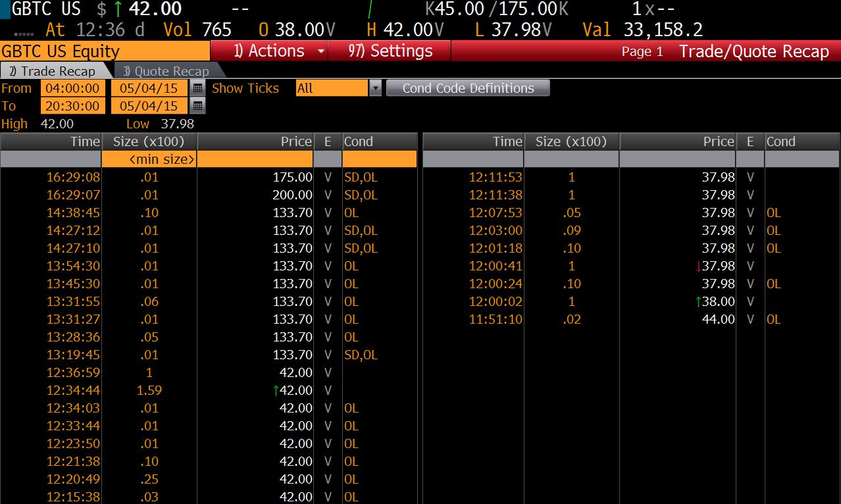Select the 12:15:38 trade time
This screenshot has width=841, height=504.
coord(73,497)
